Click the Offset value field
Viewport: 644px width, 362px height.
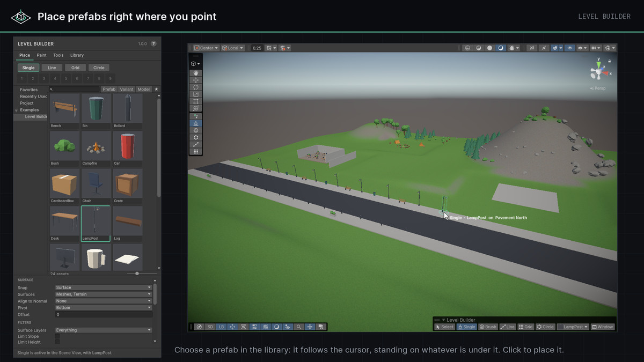pos(104,314)
